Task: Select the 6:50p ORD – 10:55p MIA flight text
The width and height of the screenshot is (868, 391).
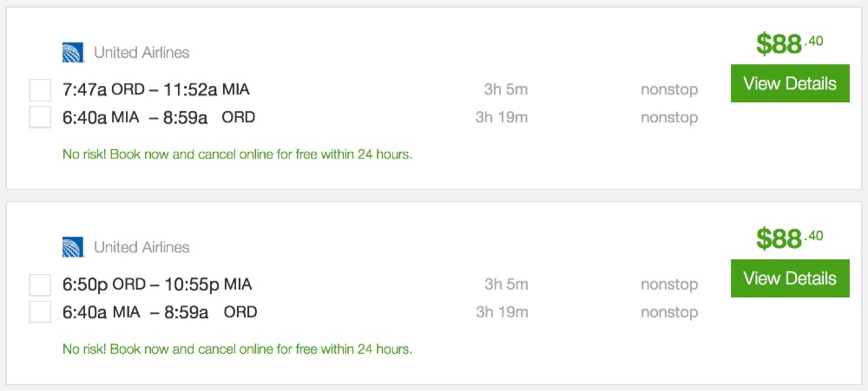Action: click(157, 284)
